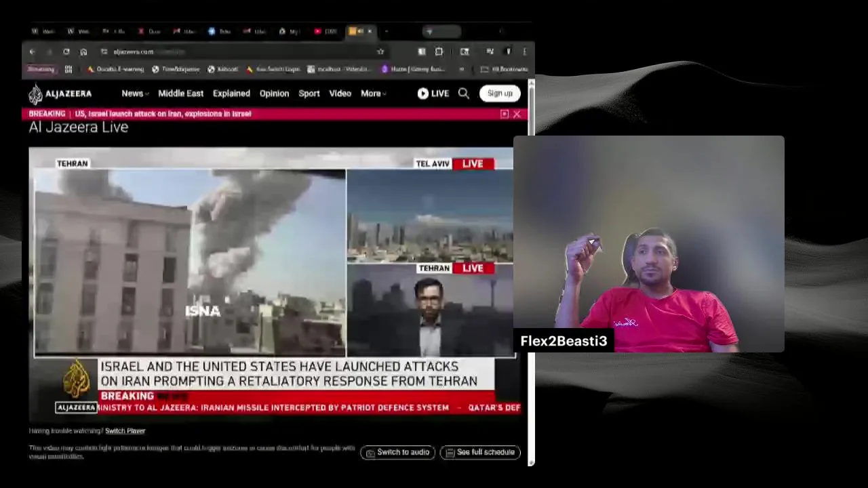Close the active Al Jazeera browser tab
The height and width of the screenshot is (488, 868).
370,31
